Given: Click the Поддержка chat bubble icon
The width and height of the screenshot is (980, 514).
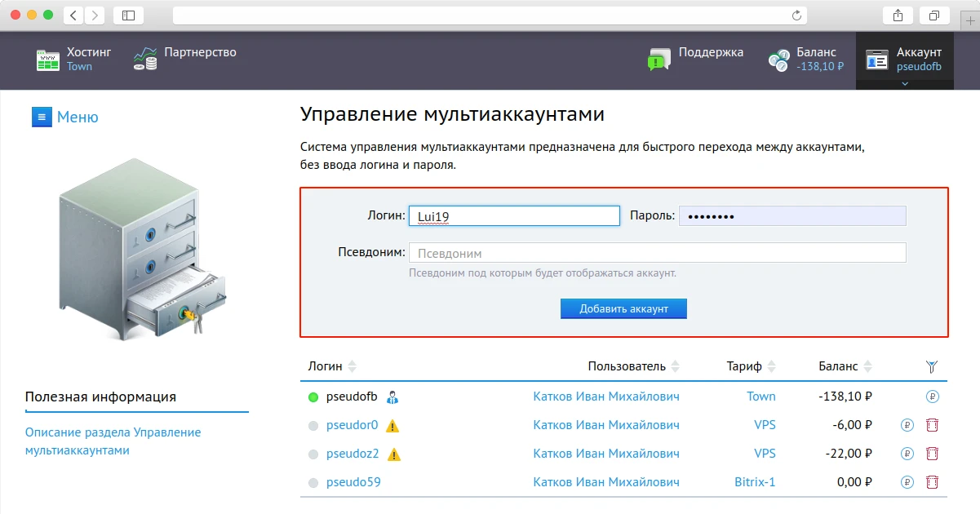Looking at the screenshot, I should 658,58.
